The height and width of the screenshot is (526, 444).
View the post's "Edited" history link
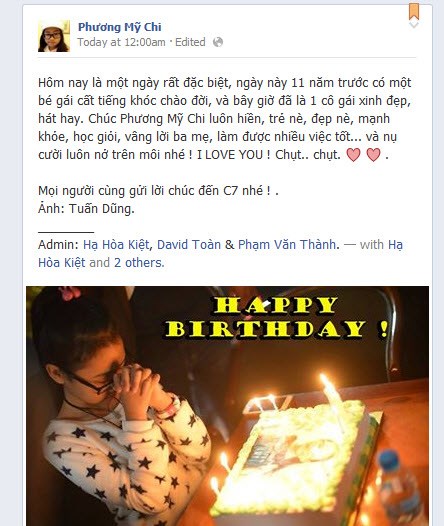pyautogui.click(x=190, y=42)
